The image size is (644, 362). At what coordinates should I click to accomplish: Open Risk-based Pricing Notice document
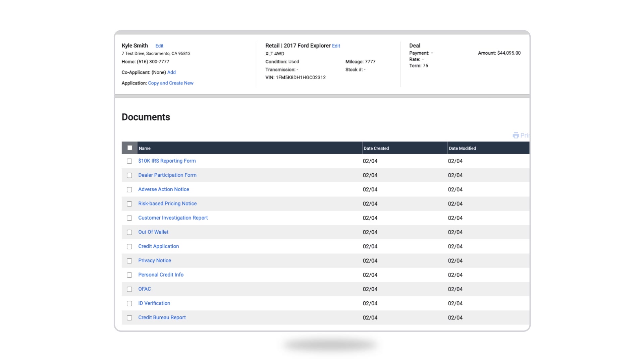(167, 203)
